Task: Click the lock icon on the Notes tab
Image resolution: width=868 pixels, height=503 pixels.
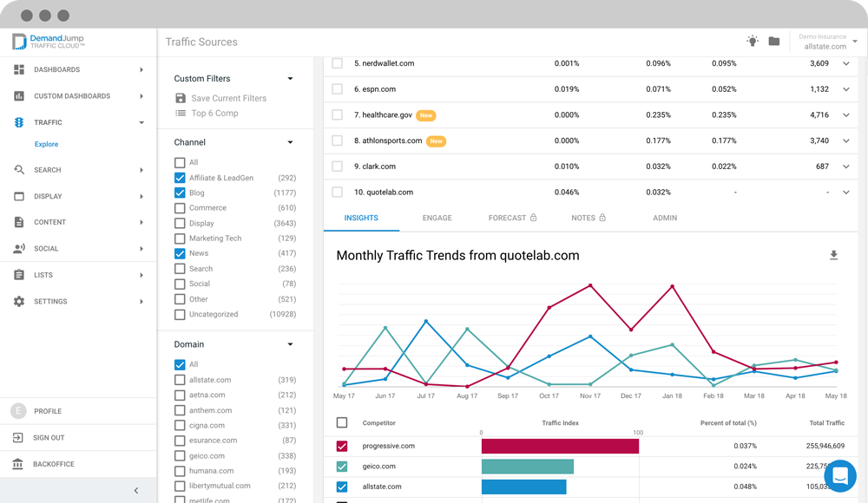Action: [x=602, y=218]
